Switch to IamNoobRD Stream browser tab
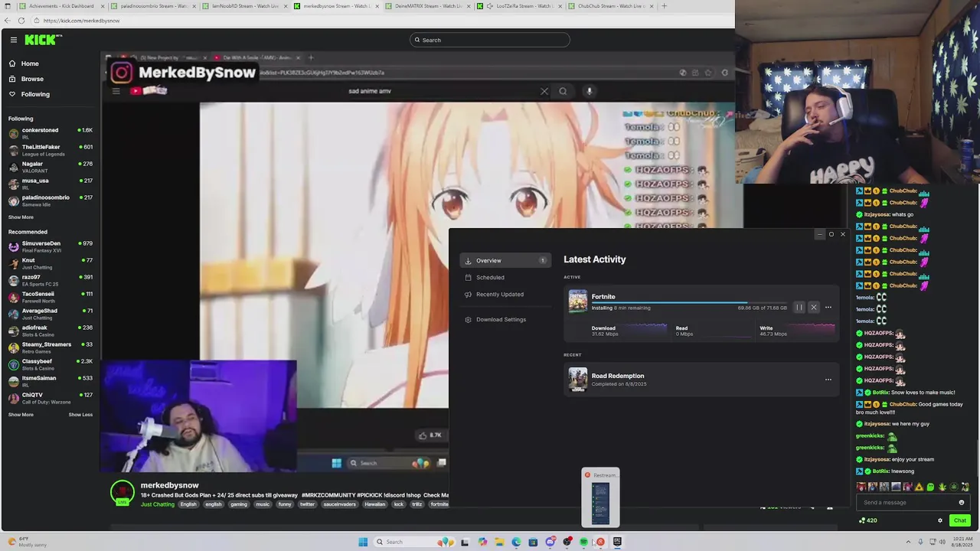 (x=245, y=6)
